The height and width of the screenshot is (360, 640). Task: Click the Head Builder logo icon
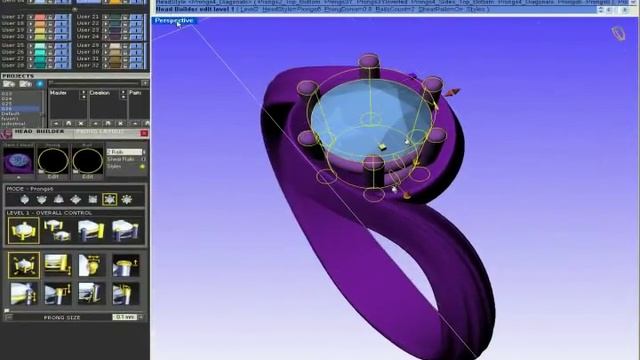coord(7,134)
